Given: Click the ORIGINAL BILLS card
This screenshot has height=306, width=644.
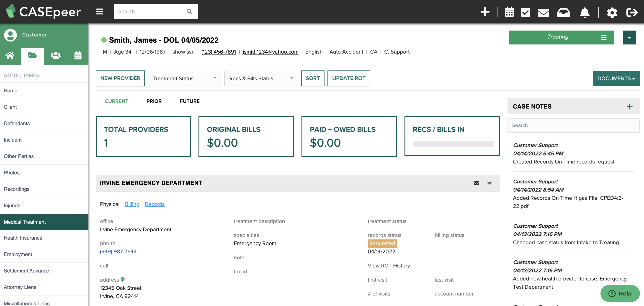Looking at the screenshot, I should pyautogui.click(x=246, y=136).
